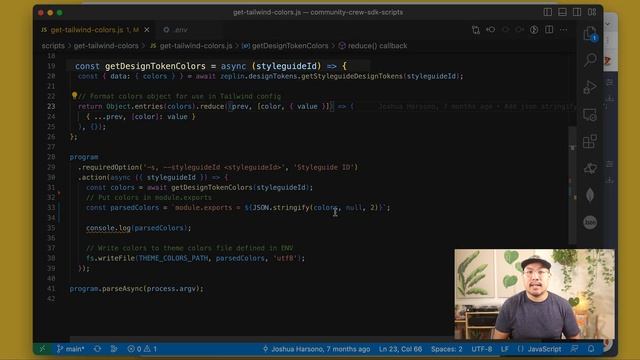Image resolution: width=640 pixels, height=360 pixels.
Task: Open the round Zeplin icon in activity bar
Action: pos(590,222)
